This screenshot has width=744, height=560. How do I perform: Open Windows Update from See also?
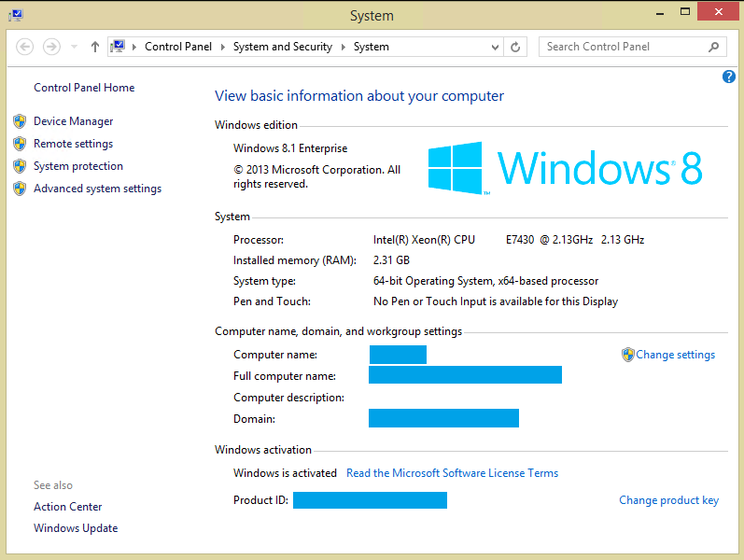[x=76, y=528]
